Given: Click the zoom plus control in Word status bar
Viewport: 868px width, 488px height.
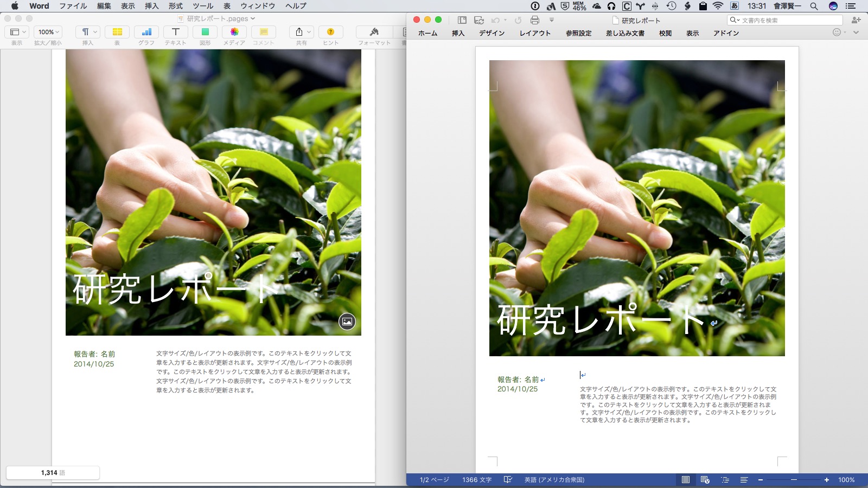Looking at the screenshot, I should point(827,479).
